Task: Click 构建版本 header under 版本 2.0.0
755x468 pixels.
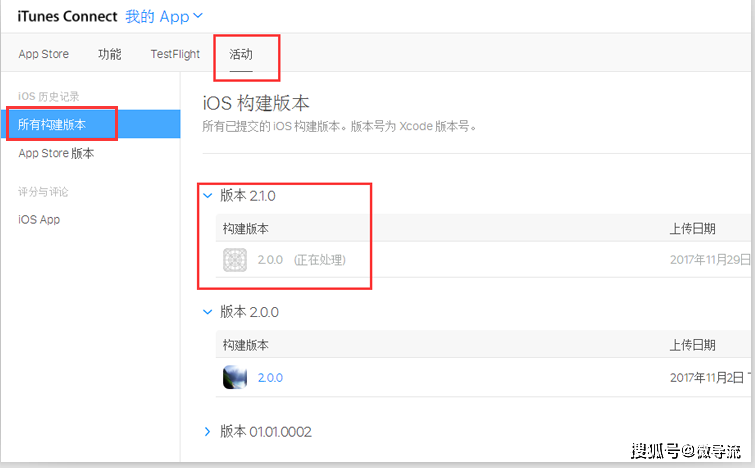Action: pyautogui.click(x=246, y=345)
